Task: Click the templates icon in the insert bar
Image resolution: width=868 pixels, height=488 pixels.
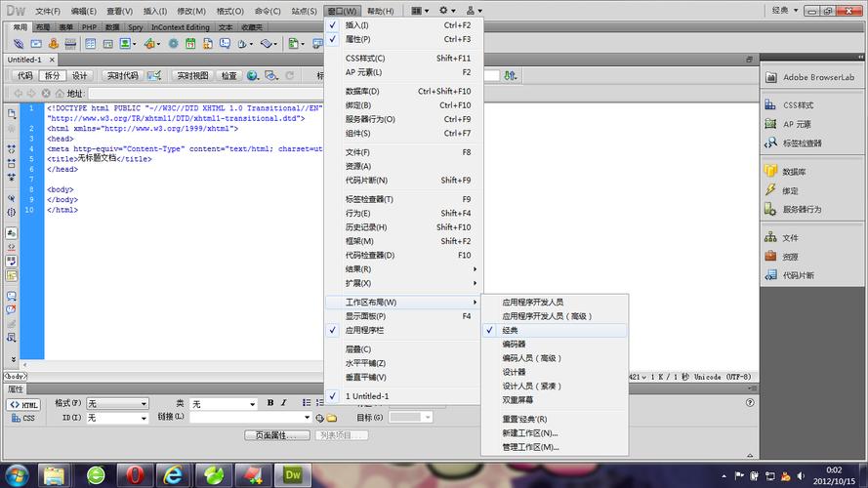Action: pos(293,44)
